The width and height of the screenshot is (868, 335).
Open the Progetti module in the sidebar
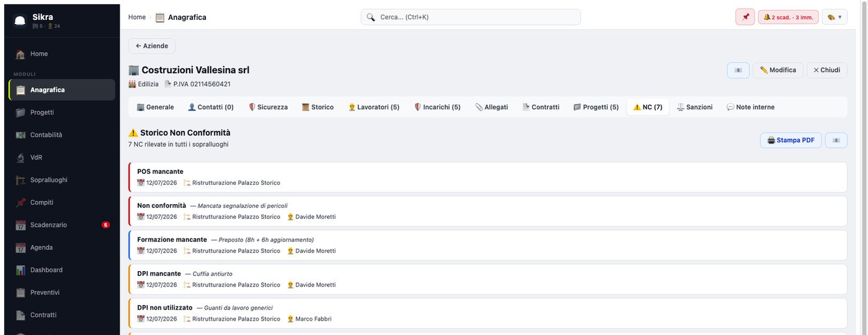(x=62, y=112)
